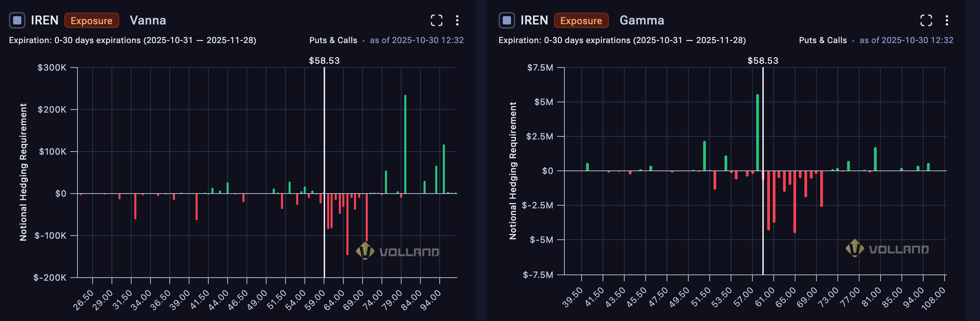
Task: Click the Exposure tag on Vanna panel
Action: coord(92,21)
